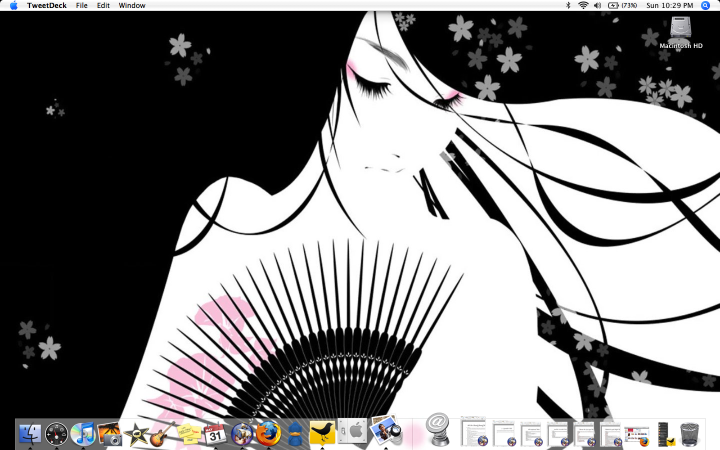The image size is (720, 450).
Task: Launch Dashboard from the Dock
Action: tap(56, 433)
